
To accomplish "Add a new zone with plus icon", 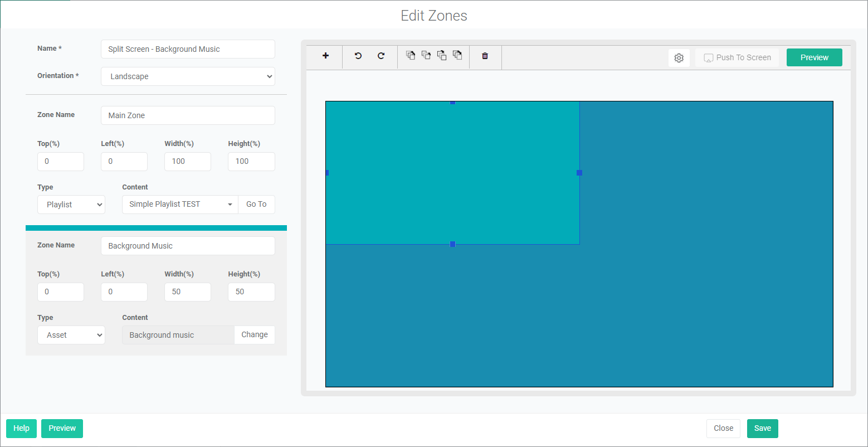I will (x=325, y=56).
